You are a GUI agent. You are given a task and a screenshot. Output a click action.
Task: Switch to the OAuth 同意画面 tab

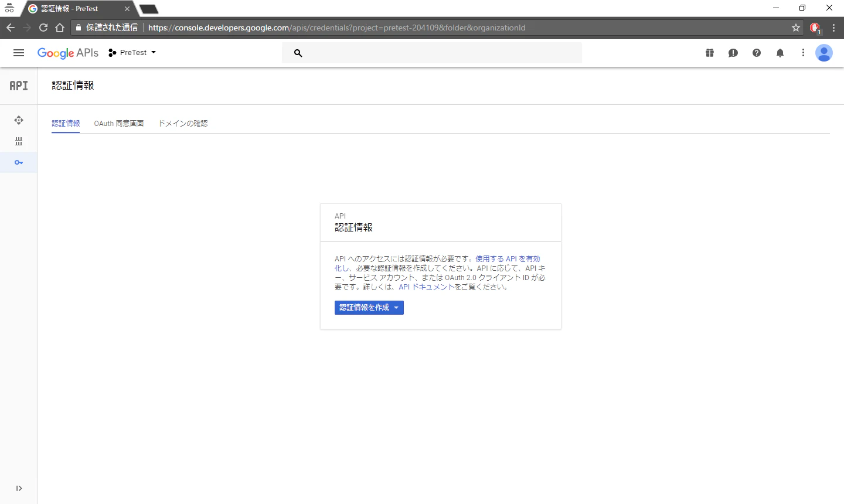tap(119, 124)
